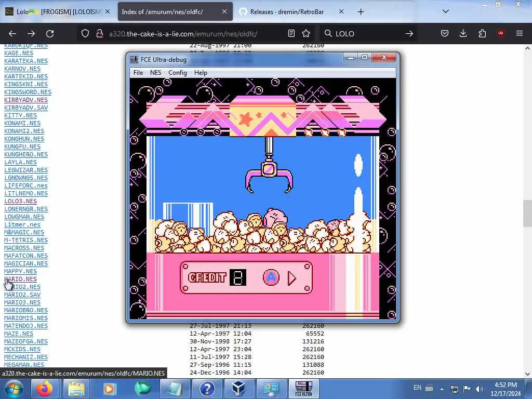The image size is (532, 399).
Task: Bookmark this page with the star icon
Action: coord(306,33)
